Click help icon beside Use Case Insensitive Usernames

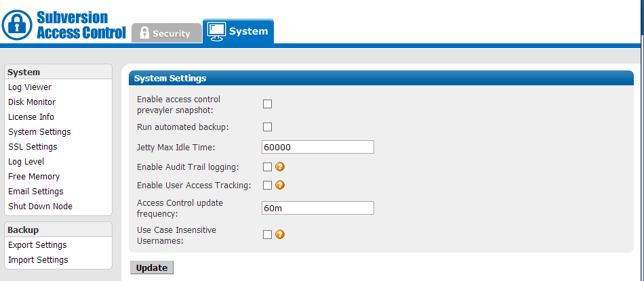coord(280,234)
